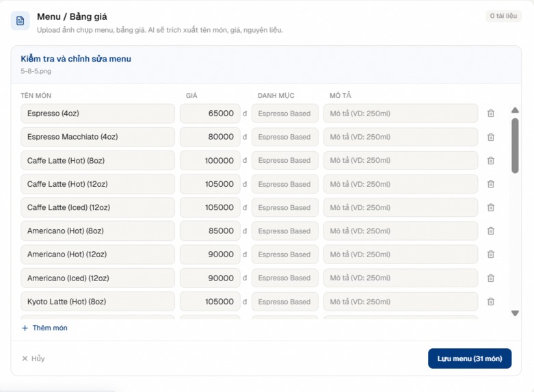Click description field in Caffe Latte (Iced) row
This screenshot has width=534, height=392.
pyautogui.click(x=401, y=207)
